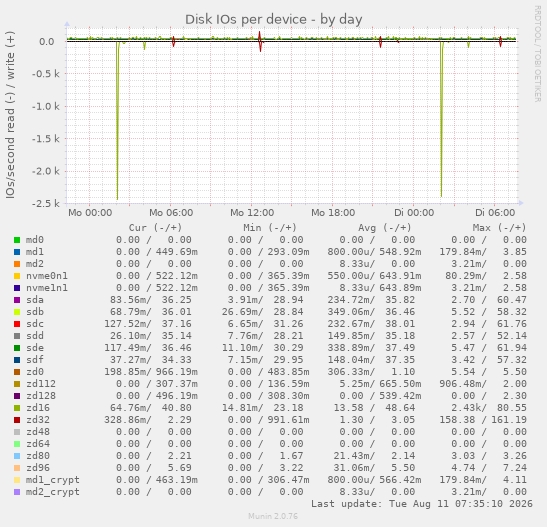
Task: Click the zd16 olive green legend swatch
Action: (17, 408)
